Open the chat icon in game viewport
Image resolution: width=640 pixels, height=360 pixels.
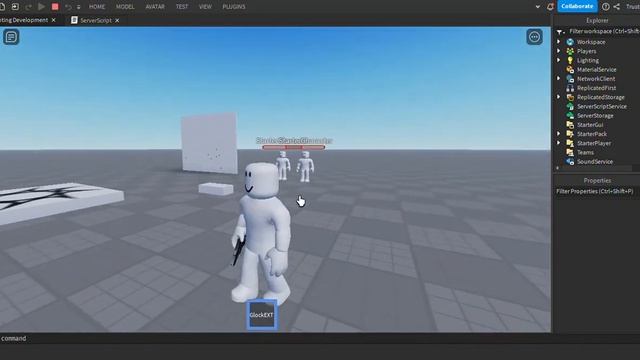pyautogui.click(x=11, y=37)
